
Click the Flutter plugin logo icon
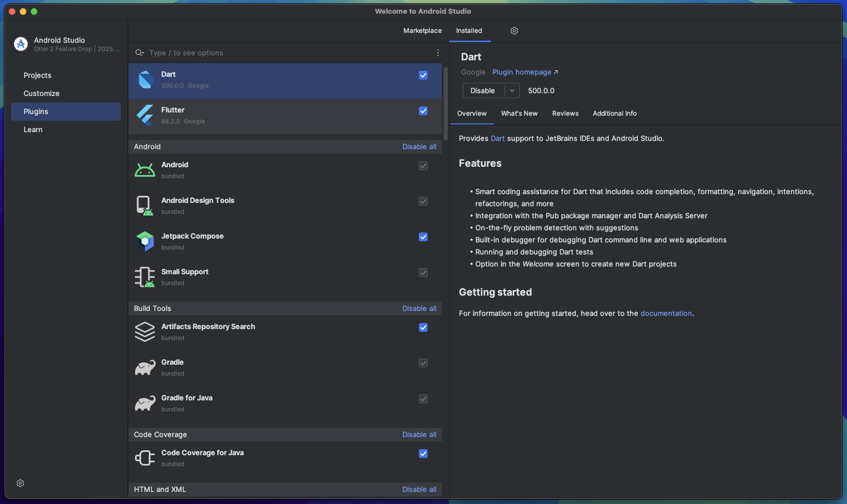pos(145,116)
